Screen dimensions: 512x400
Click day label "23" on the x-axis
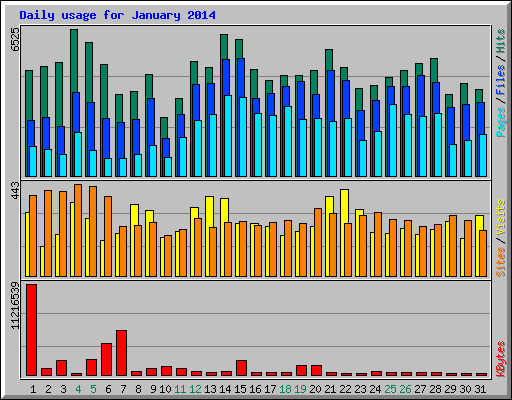coord(360,389)
